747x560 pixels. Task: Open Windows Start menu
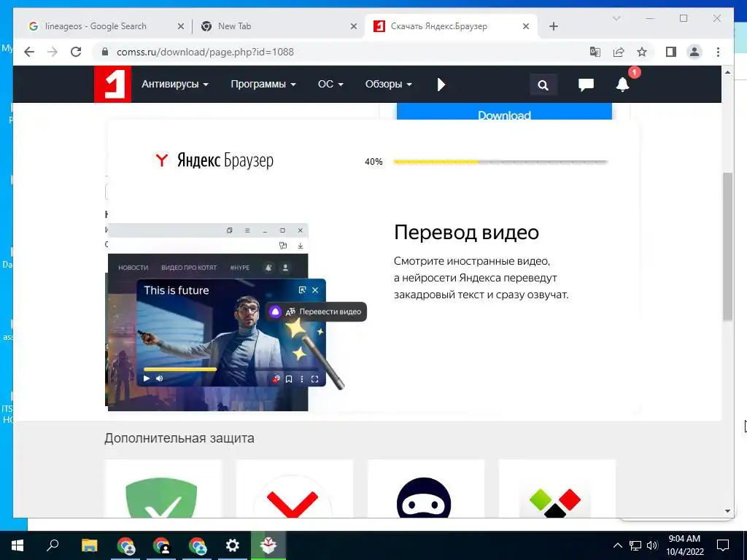click(x=17, y=545)
